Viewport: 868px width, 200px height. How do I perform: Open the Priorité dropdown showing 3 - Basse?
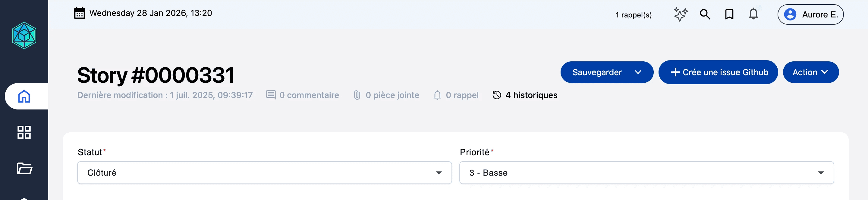pyautogui.click(x=646, y=173)
